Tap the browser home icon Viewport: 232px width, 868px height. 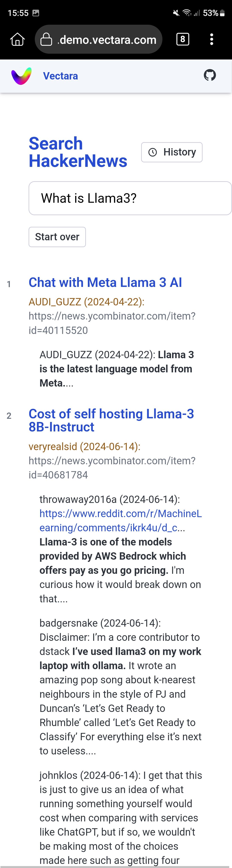coord(18,40)
